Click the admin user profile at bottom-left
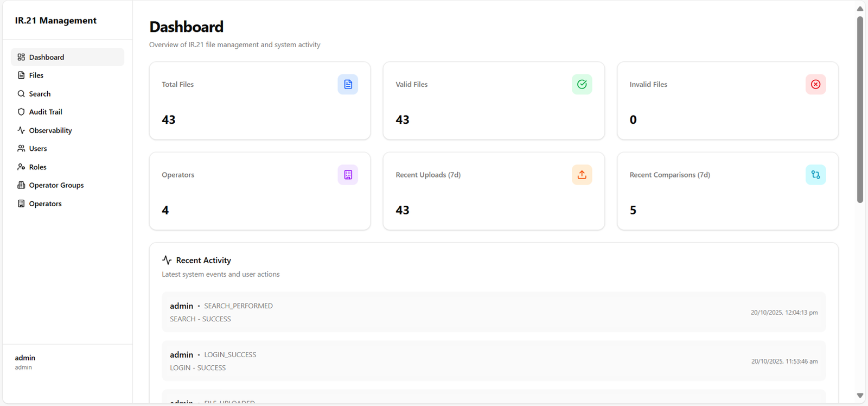 [x=25, y=362]
